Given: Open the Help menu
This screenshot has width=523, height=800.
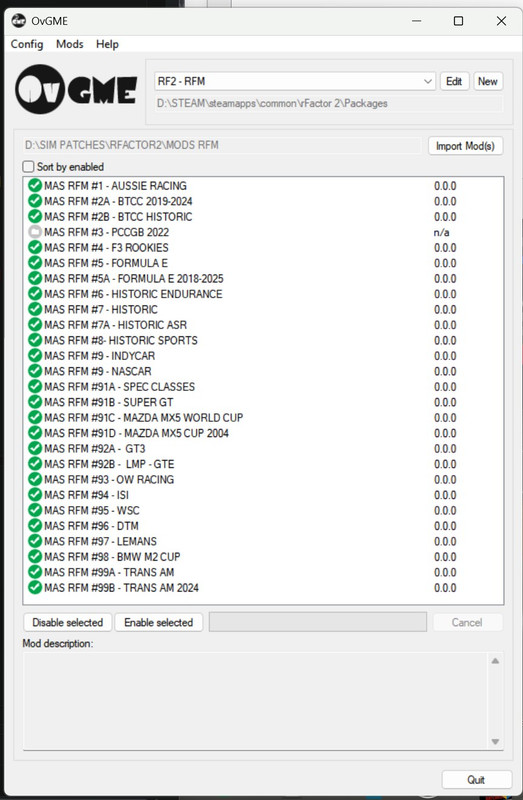Looking at the screenshot, I should [107, 44].
